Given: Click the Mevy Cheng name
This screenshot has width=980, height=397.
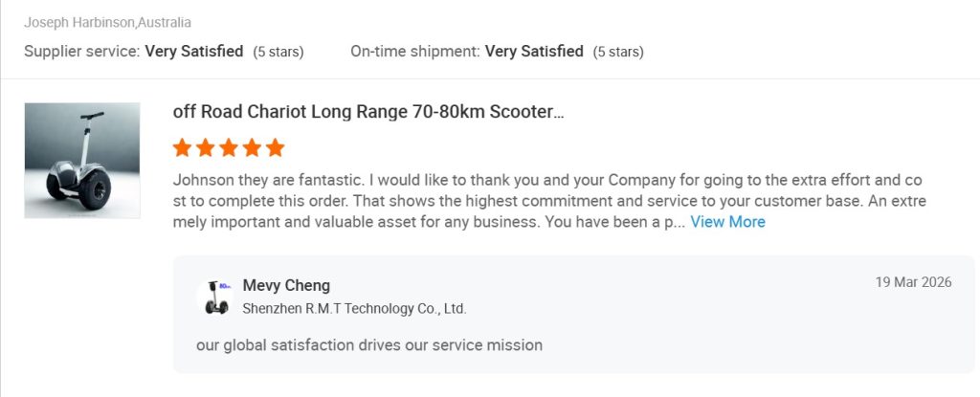Looking at the screenshot, I should pos(286,285).
